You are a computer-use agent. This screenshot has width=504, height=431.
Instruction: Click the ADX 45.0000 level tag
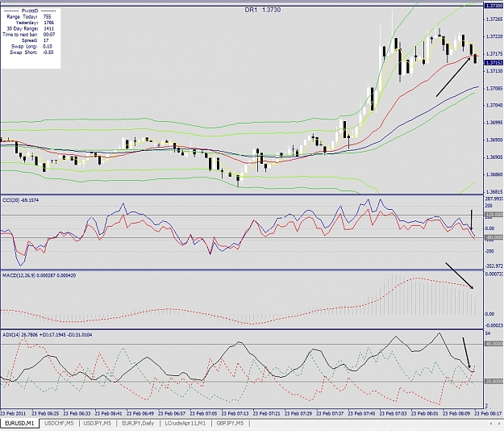(x=494, y=344)
